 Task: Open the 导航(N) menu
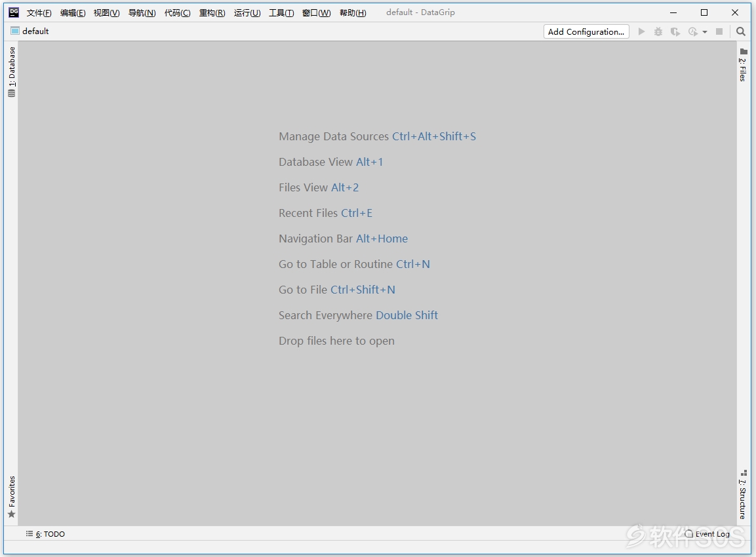pos(142,13)
